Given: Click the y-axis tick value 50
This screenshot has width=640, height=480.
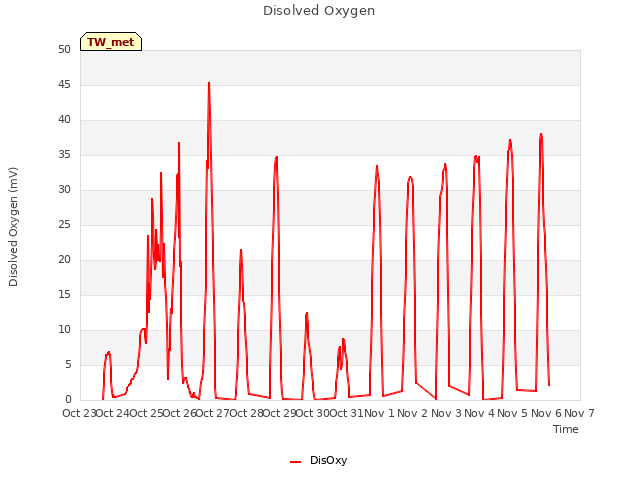Looking at the screenshot, I should tap(64, 50).
